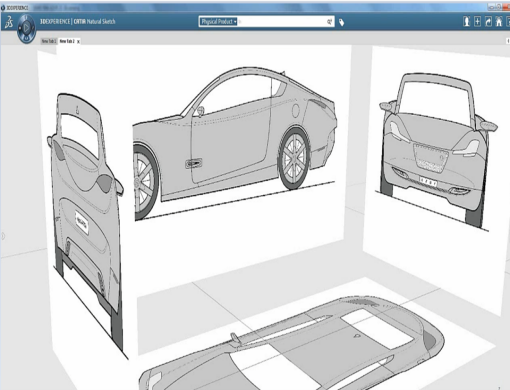Screen dimensions: 510x390
Task: Select the New Tab 2 tab
Action: point(67,41)
